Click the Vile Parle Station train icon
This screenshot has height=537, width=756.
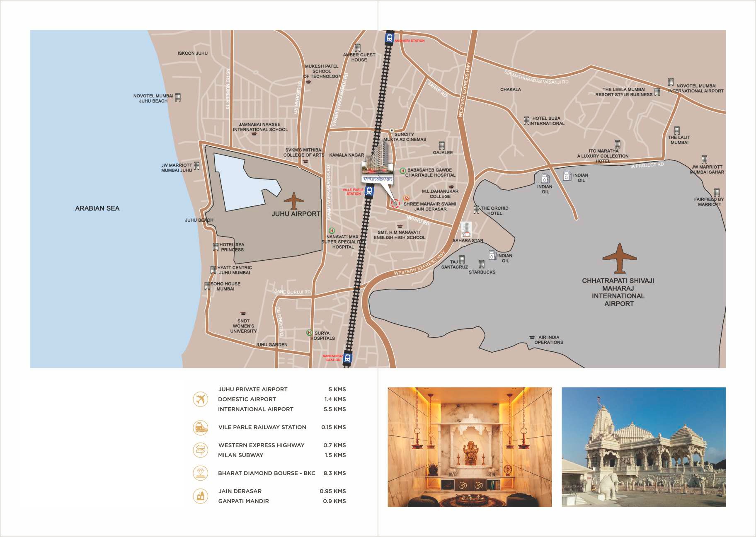tap(370, 191)
